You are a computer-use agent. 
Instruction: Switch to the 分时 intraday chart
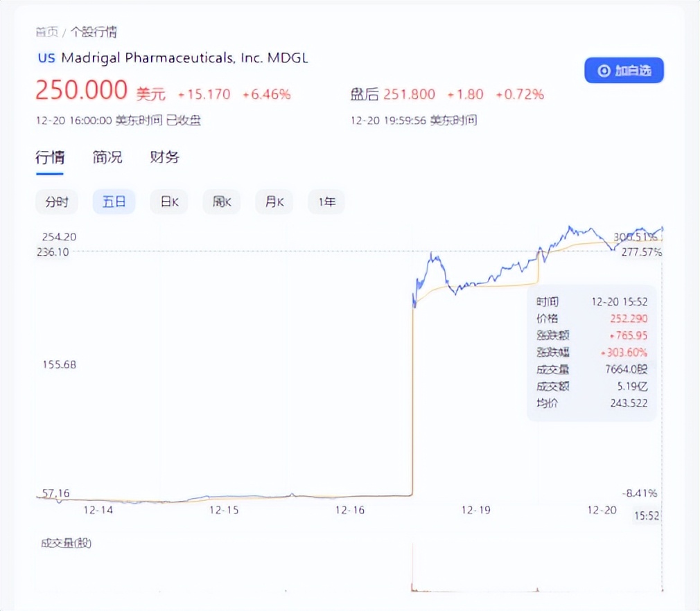pyautogui.click(x=56, y=202)
